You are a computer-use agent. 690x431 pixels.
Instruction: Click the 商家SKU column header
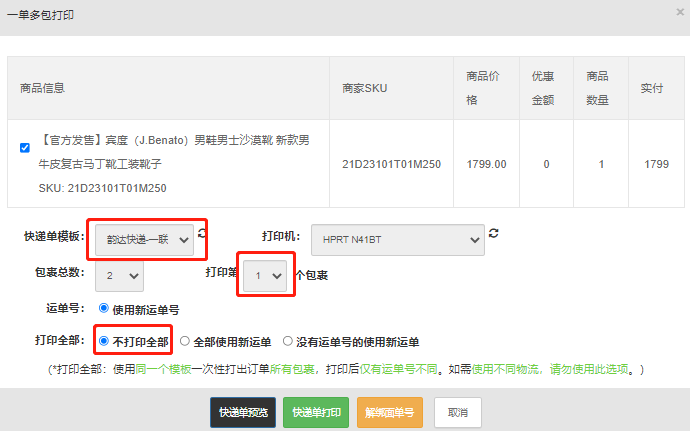pos(364,88)
